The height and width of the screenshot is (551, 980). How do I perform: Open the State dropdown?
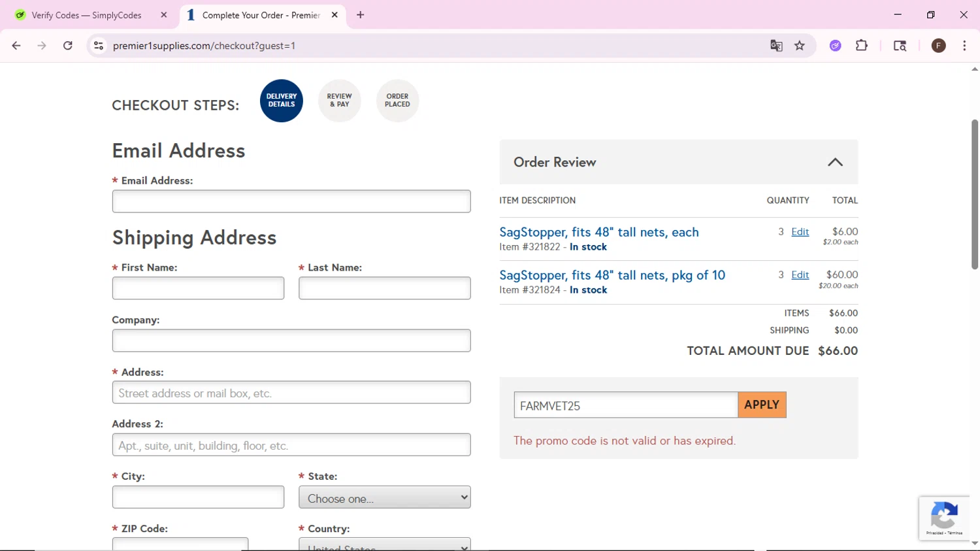(x=385, y=497)
